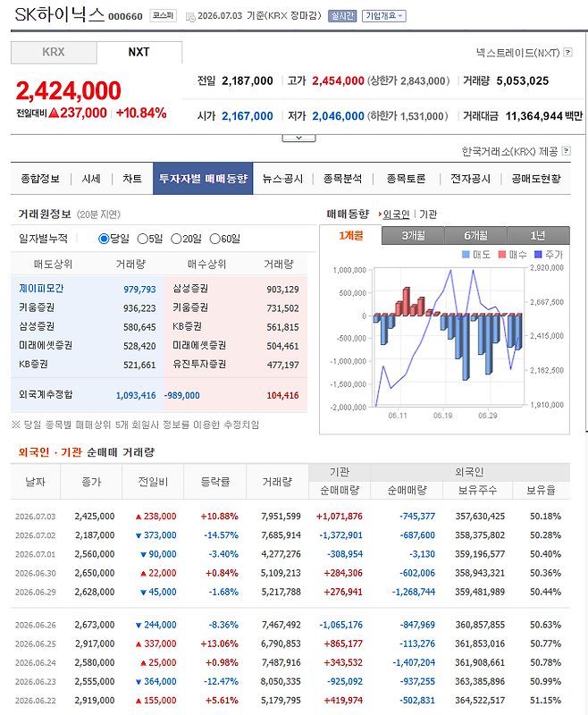Click the 보유율 column header
588x715 pixels.
tap(541, 490)
